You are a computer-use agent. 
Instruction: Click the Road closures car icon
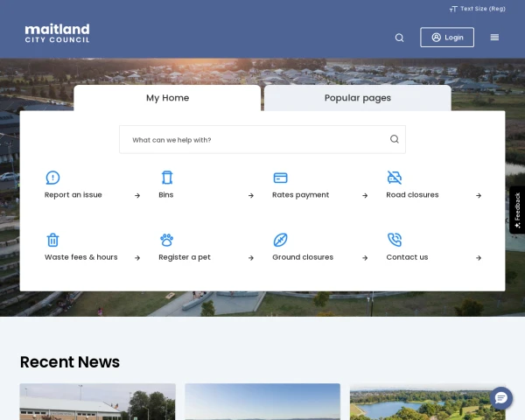point(394,178)
